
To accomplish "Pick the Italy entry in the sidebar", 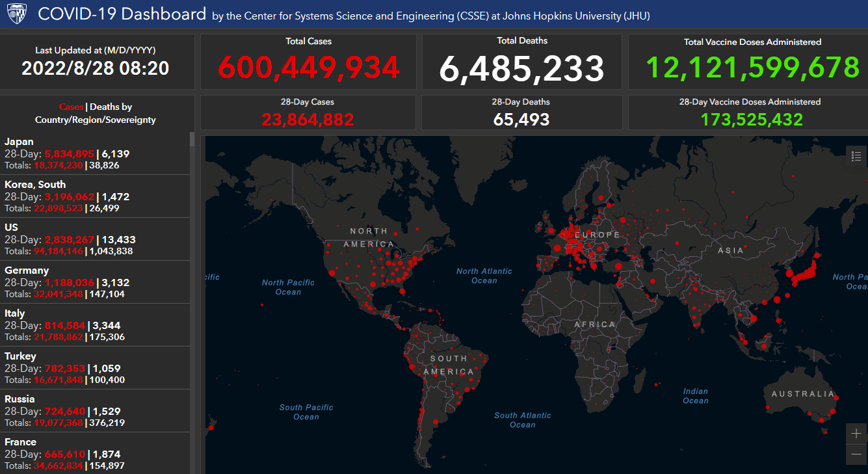I will click(15, 313).
